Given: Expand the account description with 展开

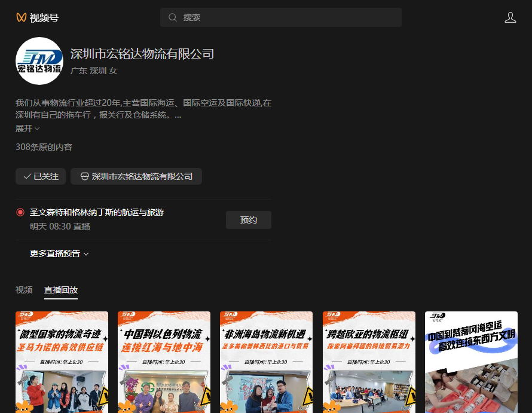Looking at the screenshot, I should (27, 129).
